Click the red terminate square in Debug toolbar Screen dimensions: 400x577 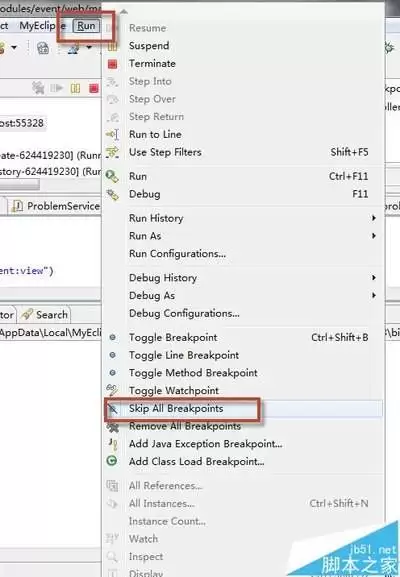[94, 88]
